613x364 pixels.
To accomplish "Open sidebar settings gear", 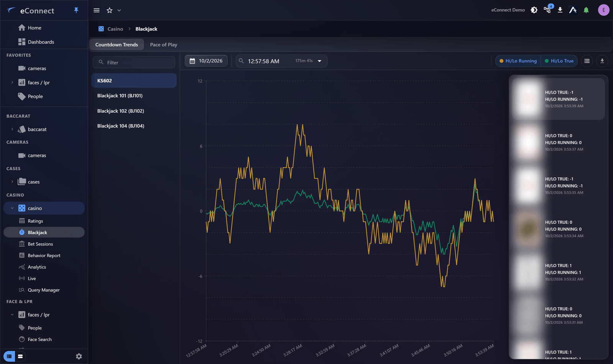I will [79, 356].
